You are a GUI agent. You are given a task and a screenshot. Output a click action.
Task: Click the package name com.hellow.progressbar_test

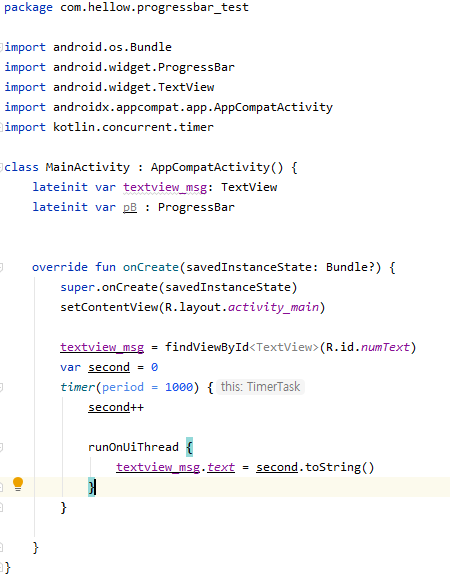[x=154, y=8]
